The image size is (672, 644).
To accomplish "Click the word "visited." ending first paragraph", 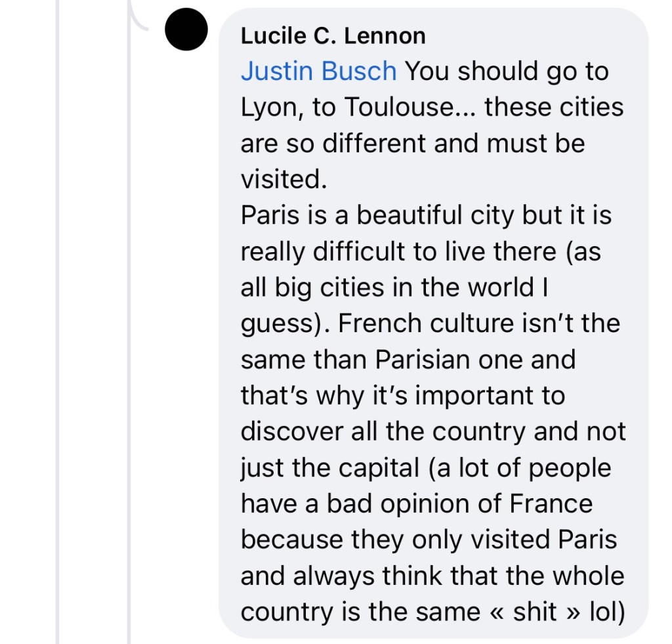I will [x=283, y=179].
